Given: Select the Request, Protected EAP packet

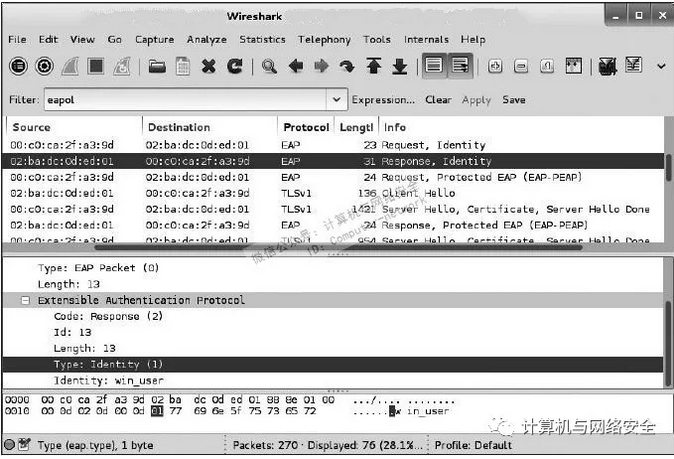Looking at the screenshot, I should (x=334, y=177).
